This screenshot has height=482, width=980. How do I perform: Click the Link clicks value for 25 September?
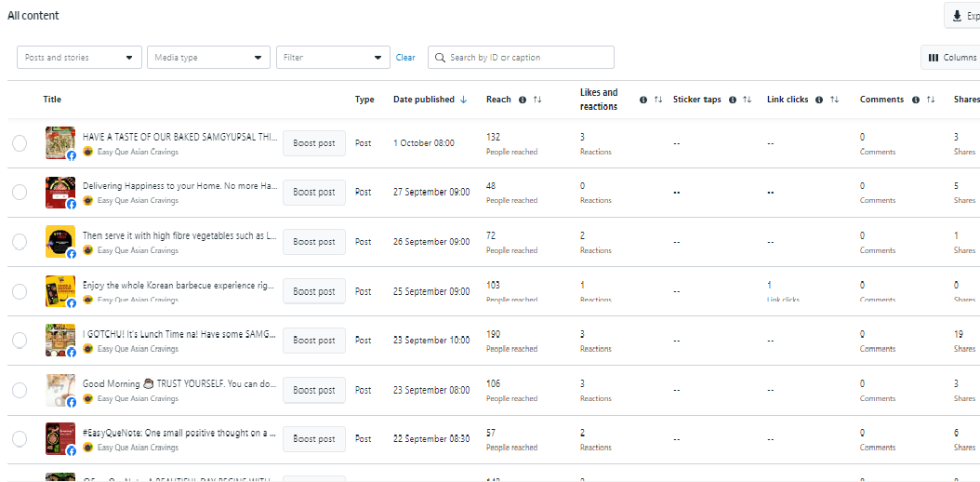pyautogui.click(x=770, y=285)
